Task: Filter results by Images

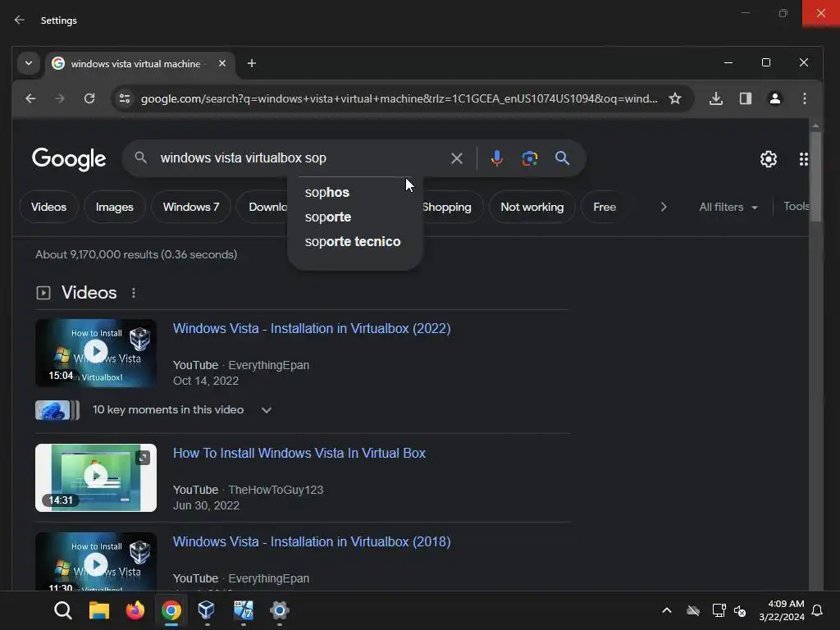Action: pos(115,207)
